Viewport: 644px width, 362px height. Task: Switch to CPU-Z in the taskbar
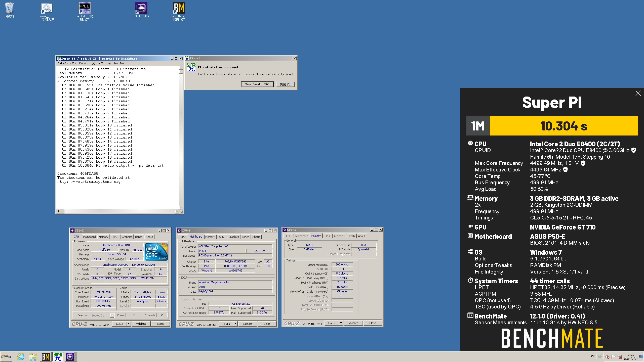[x=70, y=356]
